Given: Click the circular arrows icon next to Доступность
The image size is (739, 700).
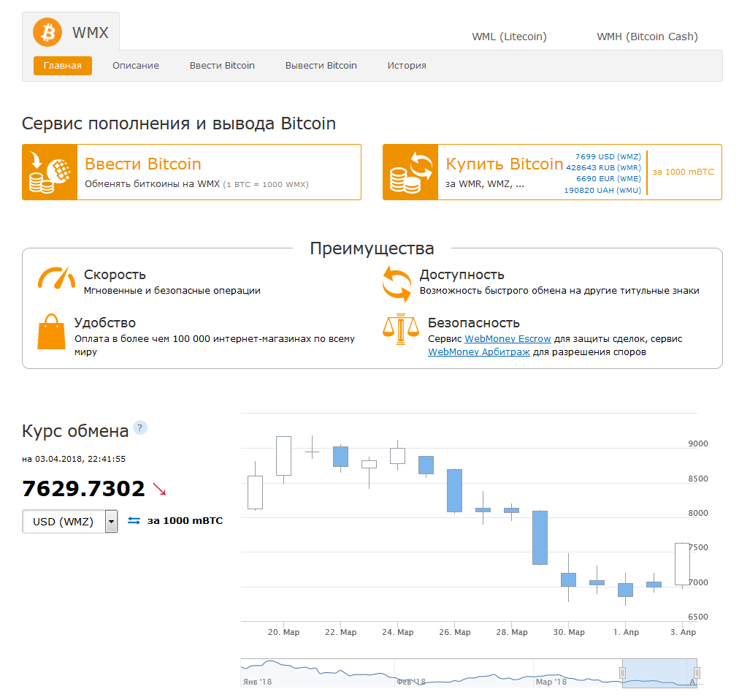Looking at the screenshot, I should coord(397,284).
